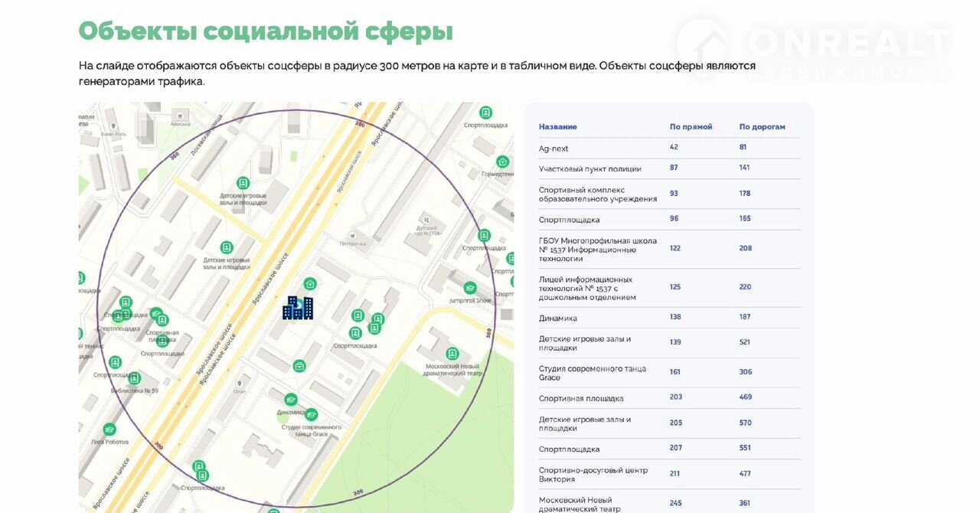The height and width of the screenshot is (513, 980).
Task: Click the По дорогам column header
Action: [762, 127]
